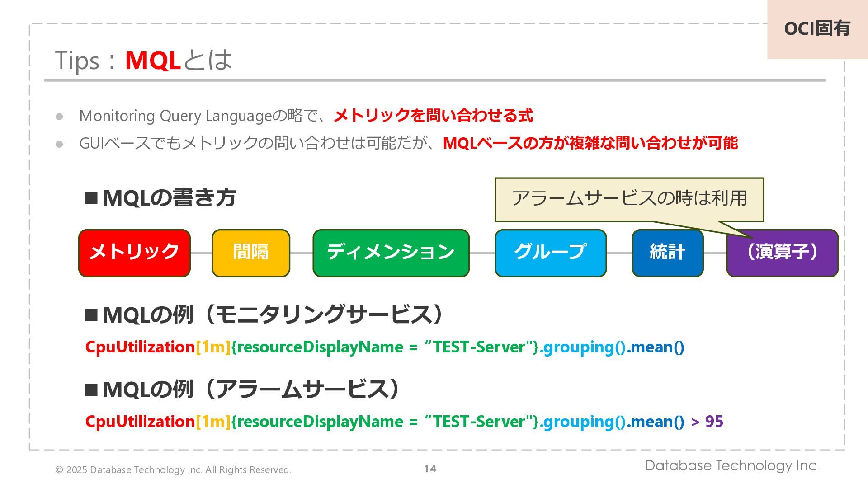Click the heading MQLの書き方
The height and width of the screenshot is (488, 868).
pos(160,197)
